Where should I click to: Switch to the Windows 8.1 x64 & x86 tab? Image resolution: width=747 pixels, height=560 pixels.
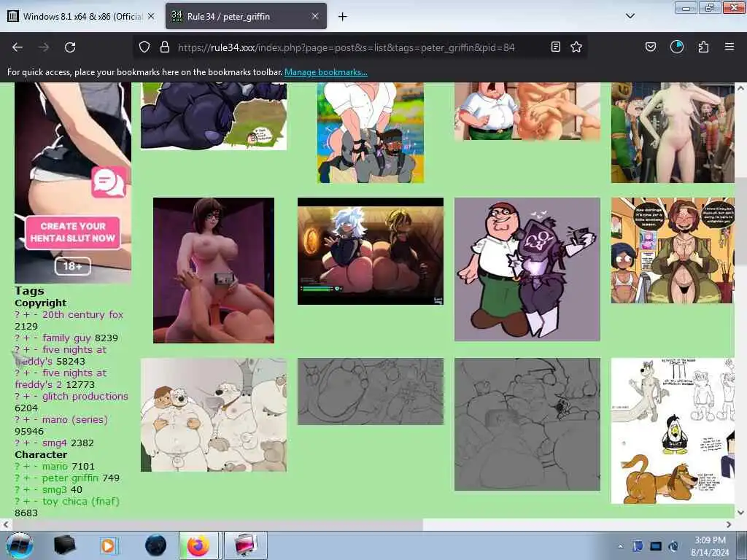coord(82,16)
